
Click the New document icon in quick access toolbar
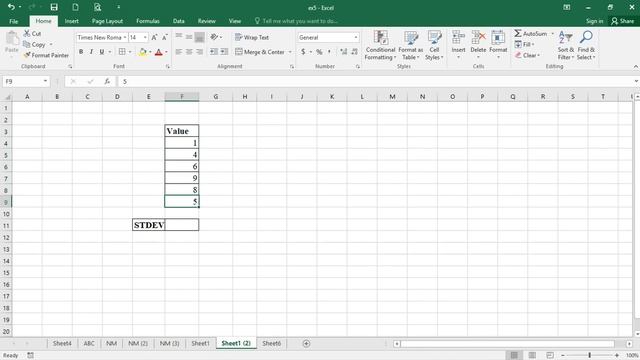76,7
